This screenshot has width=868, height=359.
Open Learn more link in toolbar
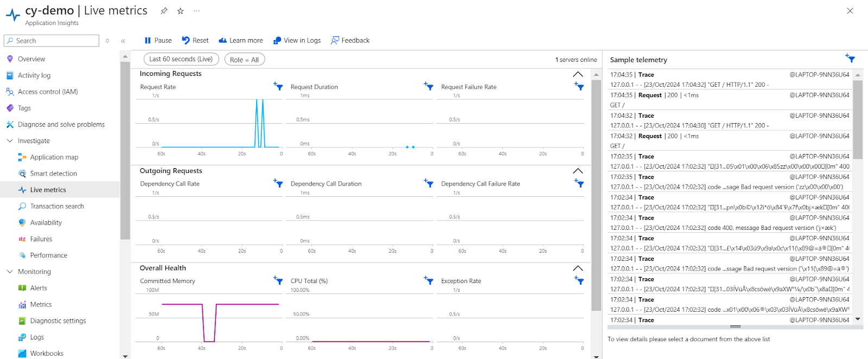pyautogui.click(x=240, y=40)
